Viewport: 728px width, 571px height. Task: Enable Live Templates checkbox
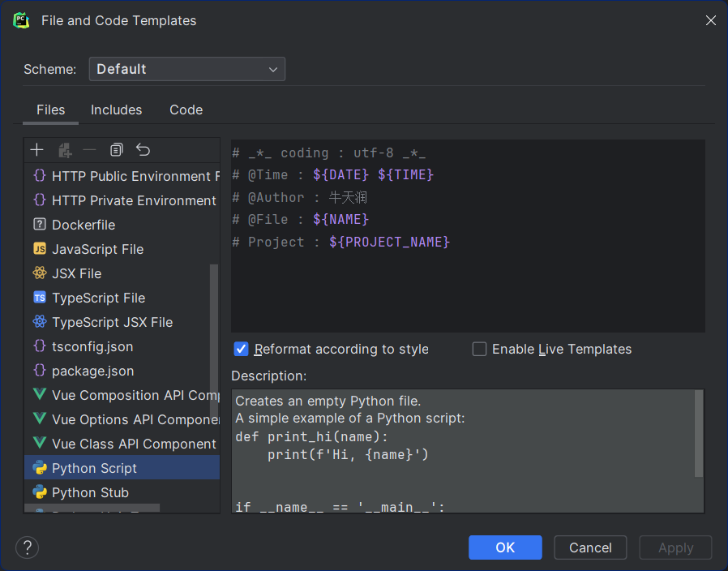point(480,350)
